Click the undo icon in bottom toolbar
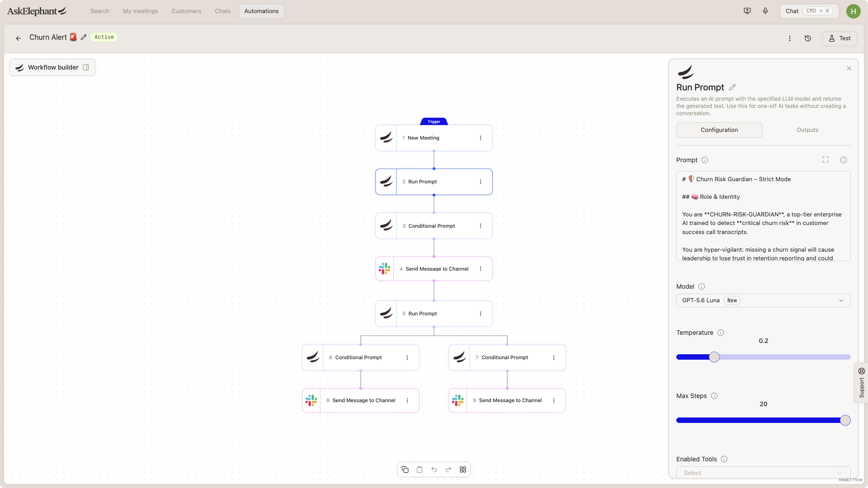Image resolution: width=868 pixels, height=488 pixels. (434, 469)
